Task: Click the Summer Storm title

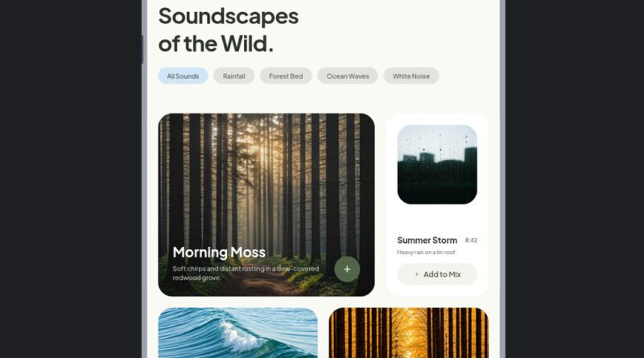Action: tap(427, 241)
